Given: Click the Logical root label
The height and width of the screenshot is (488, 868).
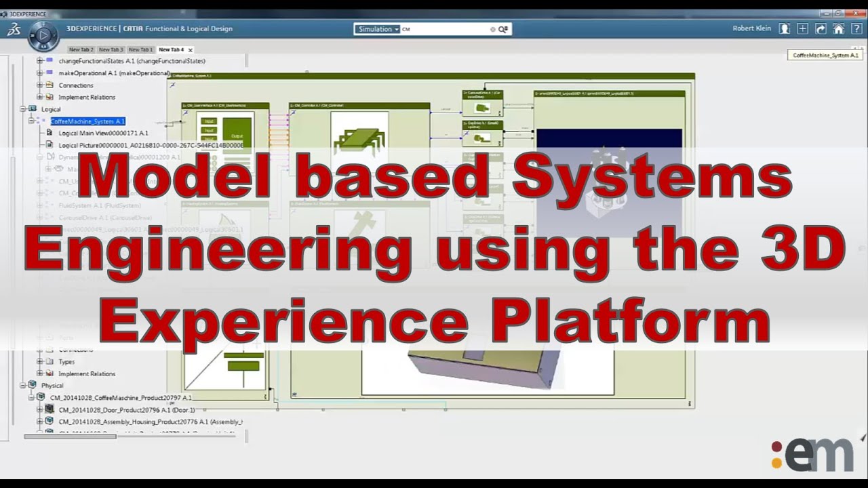Looking at the screenshot, I should [x=51, y=109].
